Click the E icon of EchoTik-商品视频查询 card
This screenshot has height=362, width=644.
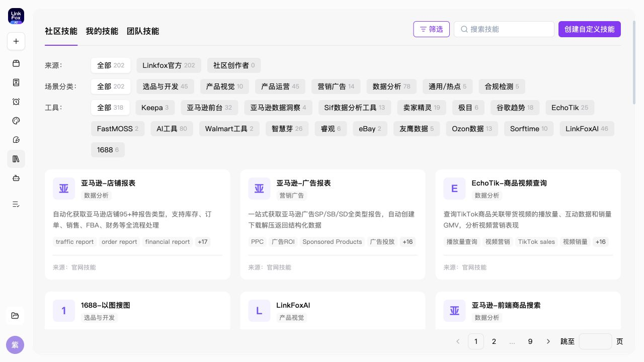pyautogui.click(x=454, y=189)
